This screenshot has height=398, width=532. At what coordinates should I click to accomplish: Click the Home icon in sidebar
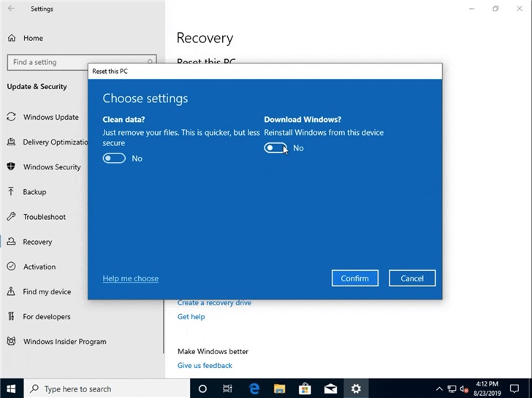click(x=12, y=38)
